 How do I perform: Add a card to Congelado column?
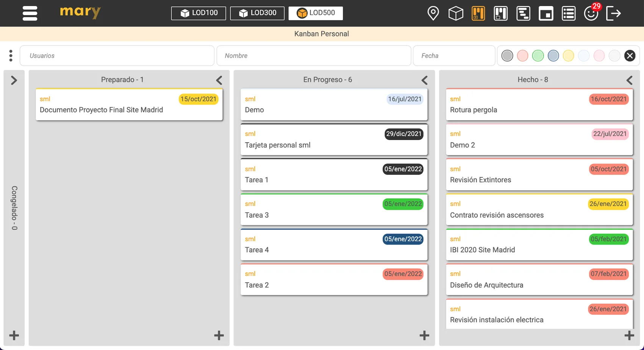[14, 335]
